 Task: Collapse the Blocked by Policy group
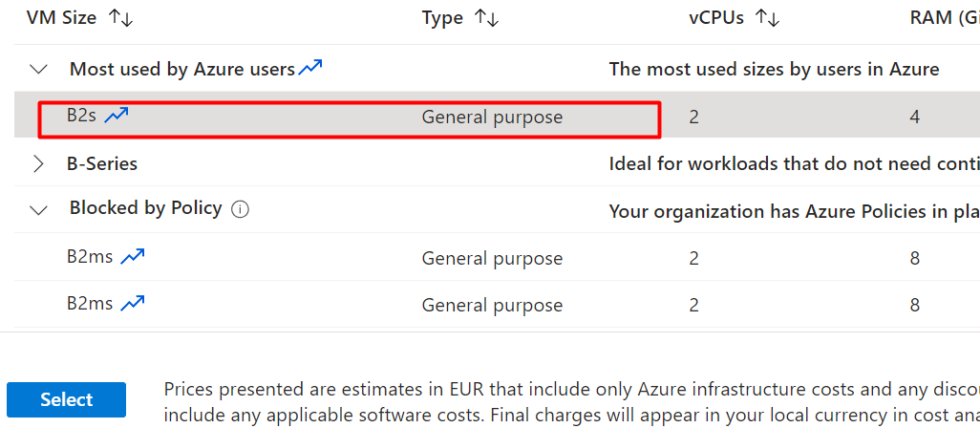[x=39, y=210]
